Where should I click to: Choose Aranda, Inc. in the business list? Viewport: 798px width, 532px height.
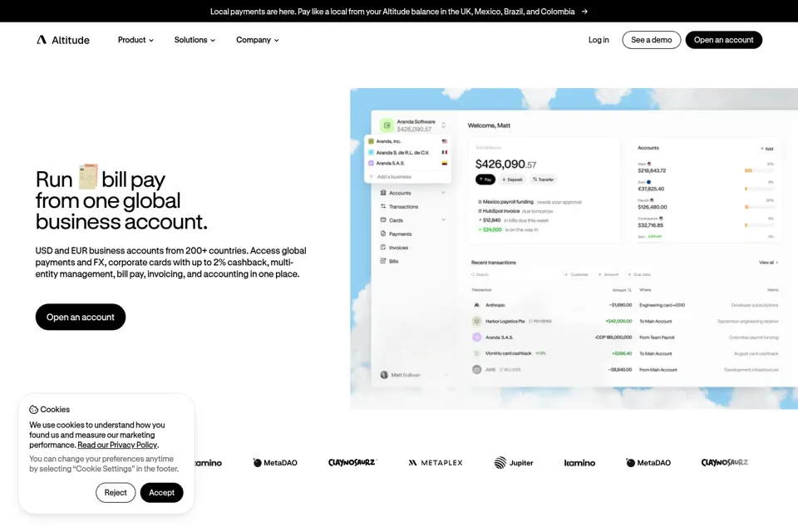point(407,141)
